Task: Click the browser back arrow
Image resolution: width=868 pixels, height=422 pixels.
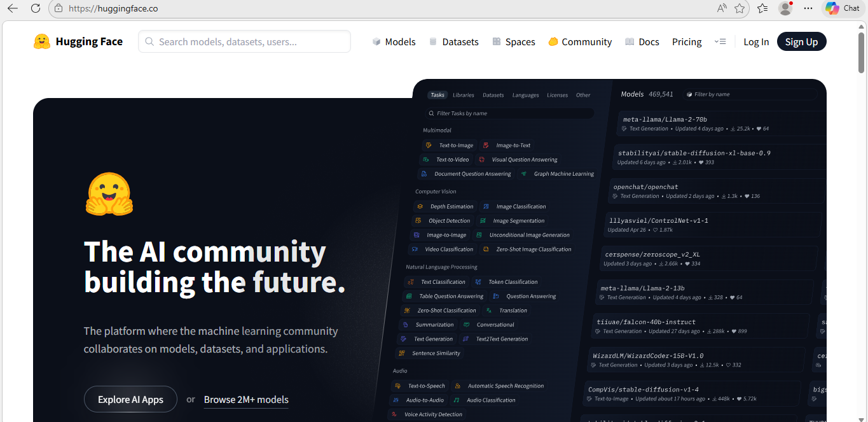Action: click(x=13, y=8)
